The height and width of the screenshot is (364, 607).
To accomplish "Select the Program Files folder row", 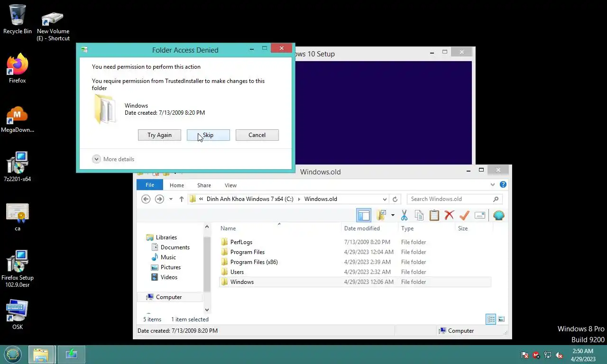I will click(356, 252).
